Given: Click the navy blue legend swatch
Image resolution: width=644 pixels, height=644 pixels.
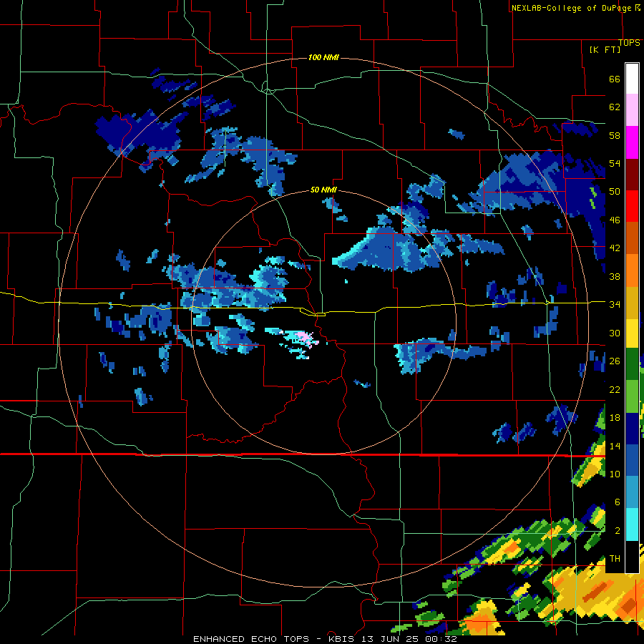Looking at the screenshot, I should (x=632, y=429).
